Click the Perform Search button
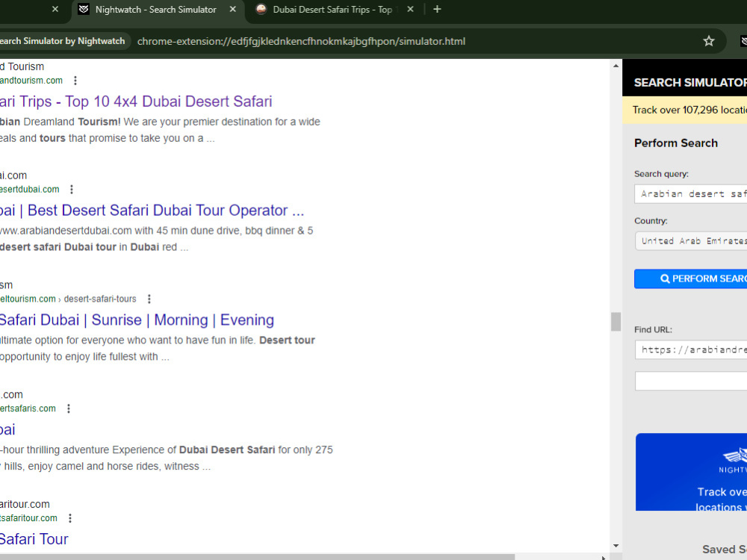Screen dimensions: 747x560 coord(691,279)
